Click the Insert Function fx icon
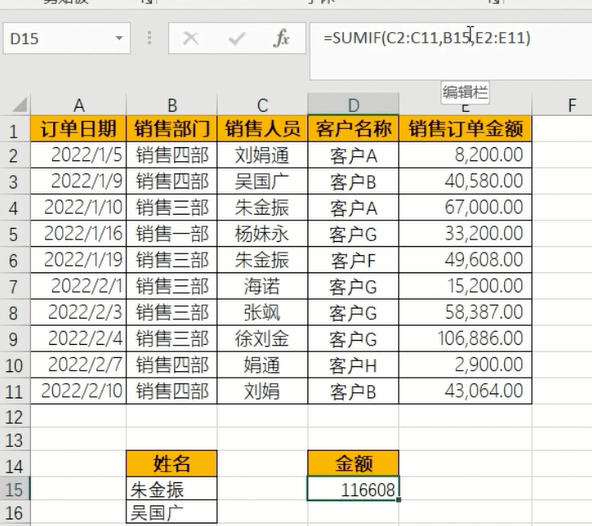 (x=282, y=38)
